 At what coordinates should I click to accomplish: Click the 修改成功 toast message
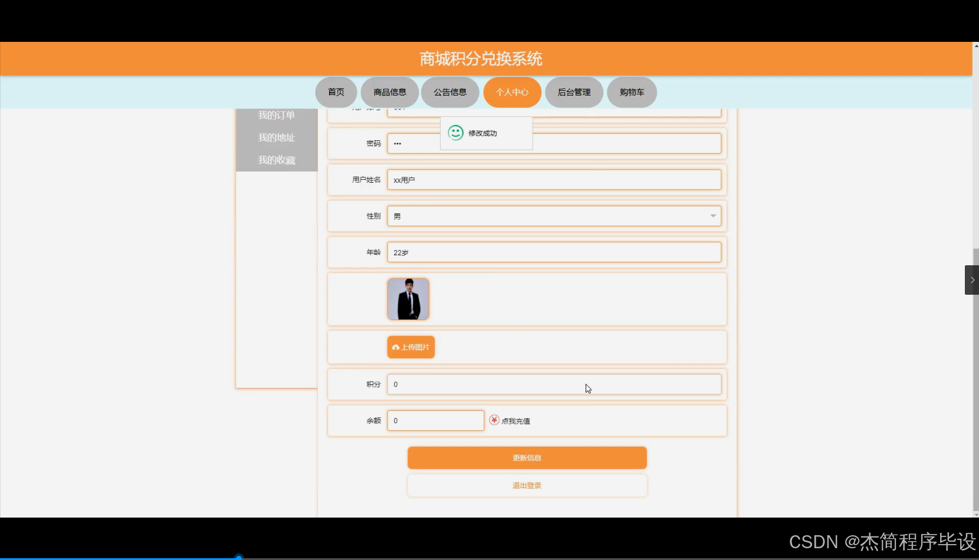(x=487, y=133)
